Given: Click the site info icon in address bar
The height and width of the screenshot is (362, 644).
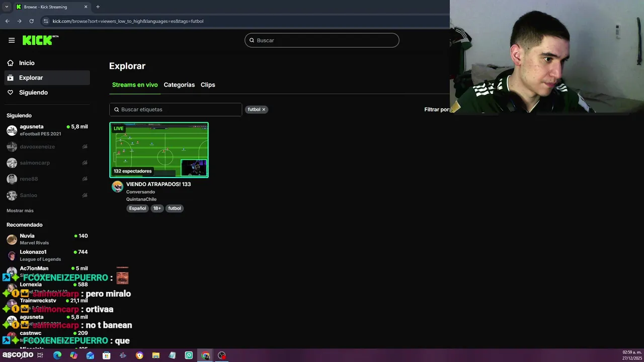Looking at the screenshot, I should pos(46,21).
